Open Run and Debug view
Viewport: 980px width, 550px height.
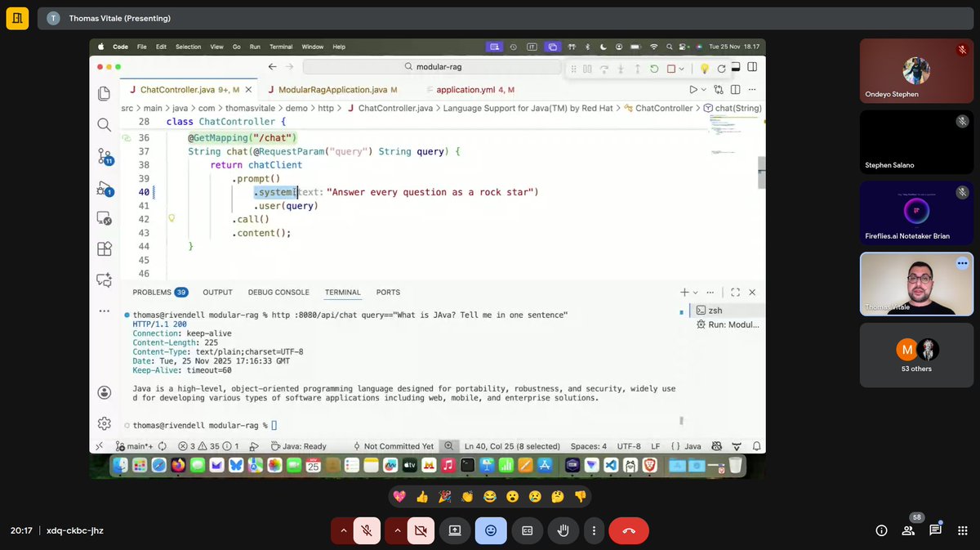coord(105,188)
